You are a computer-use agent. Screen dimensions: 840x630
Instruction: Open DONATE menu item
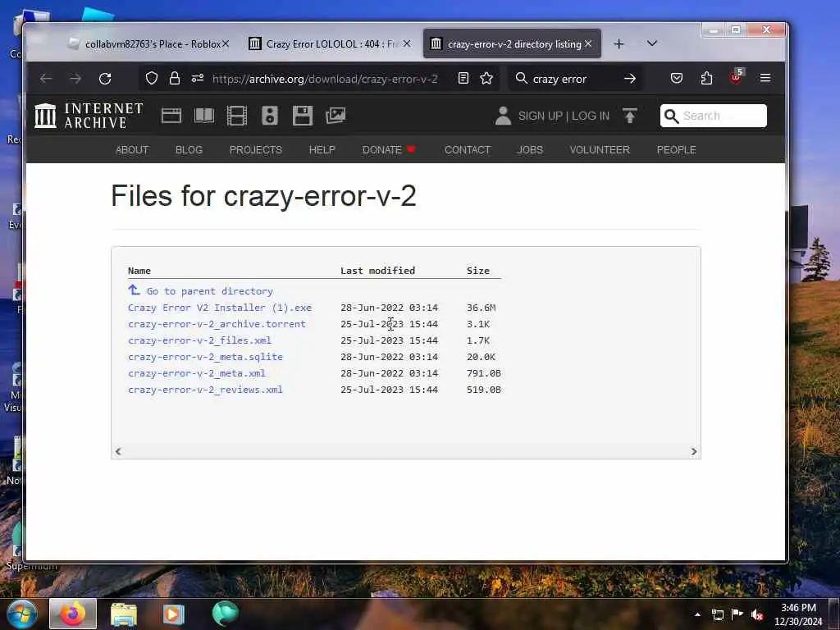388,150
